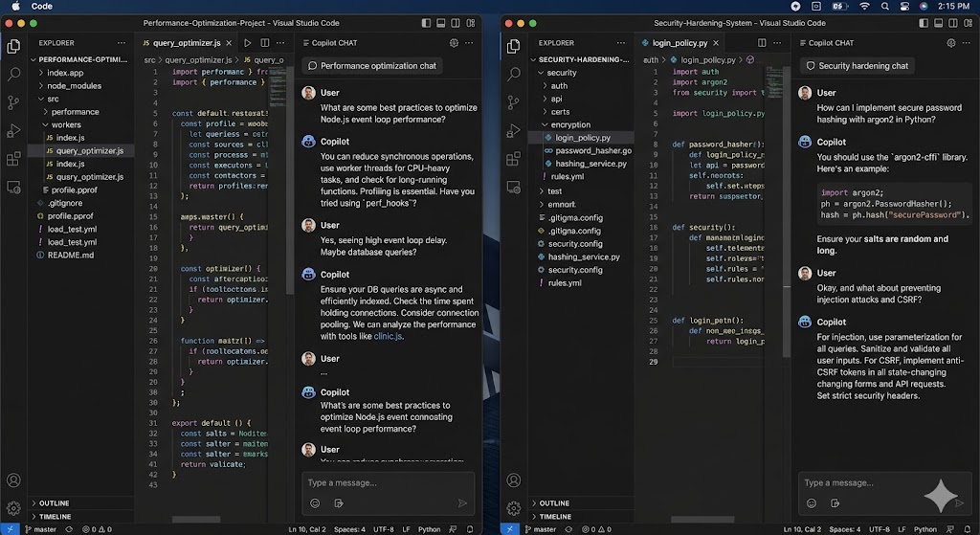Image resolution: width=980 pixels, height=535 pixels.
Task: Open Copilot chat settings gear in Security window
Action: (x=950, y=43)
